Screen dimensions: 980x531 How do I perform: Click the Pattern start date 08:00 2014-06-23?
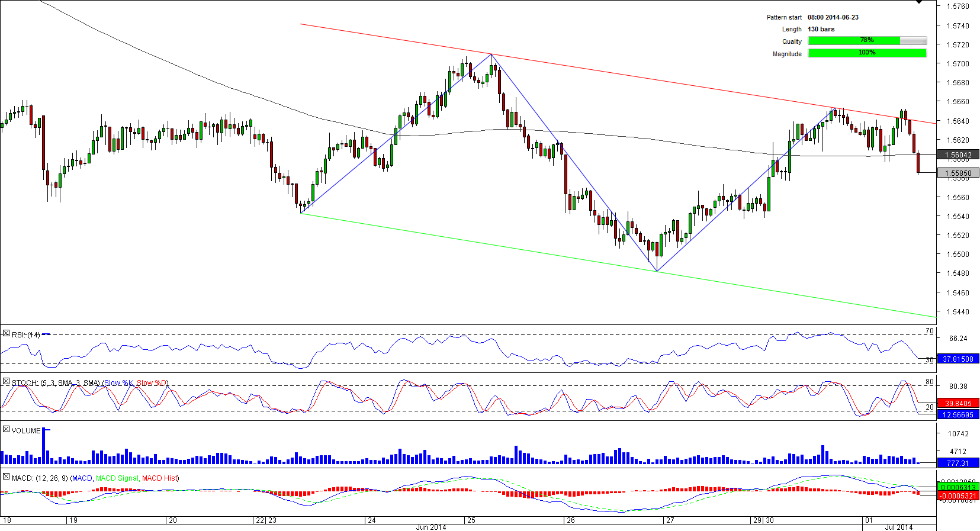point(833,17)
